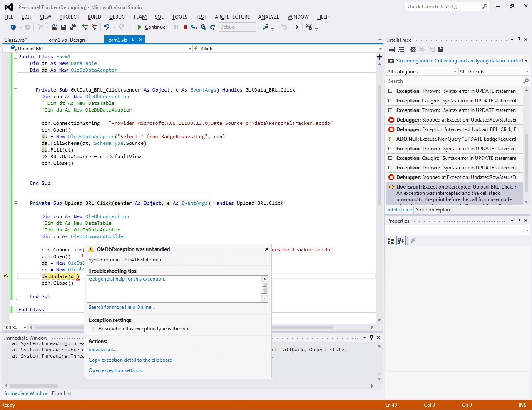This screenshot has height=410, width=532.
Task: Click Immediate Window horizontal scrollbar thumb
Action: click(x=34, y=385)
